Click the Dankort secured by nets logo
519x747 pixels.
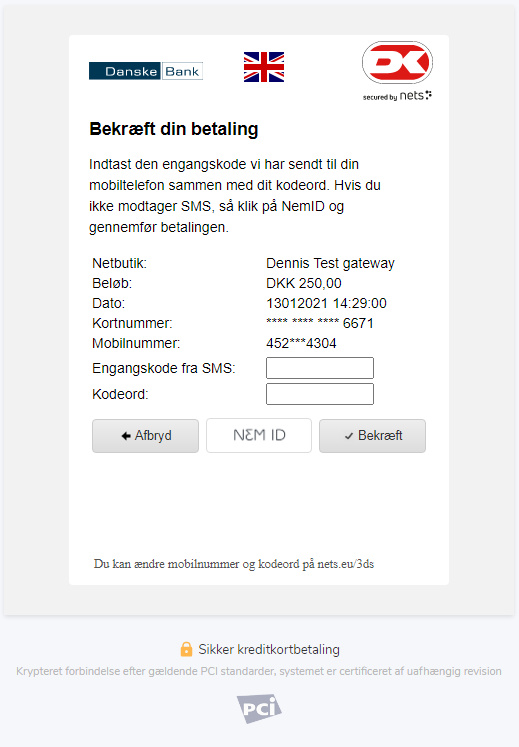click(397, 71)
